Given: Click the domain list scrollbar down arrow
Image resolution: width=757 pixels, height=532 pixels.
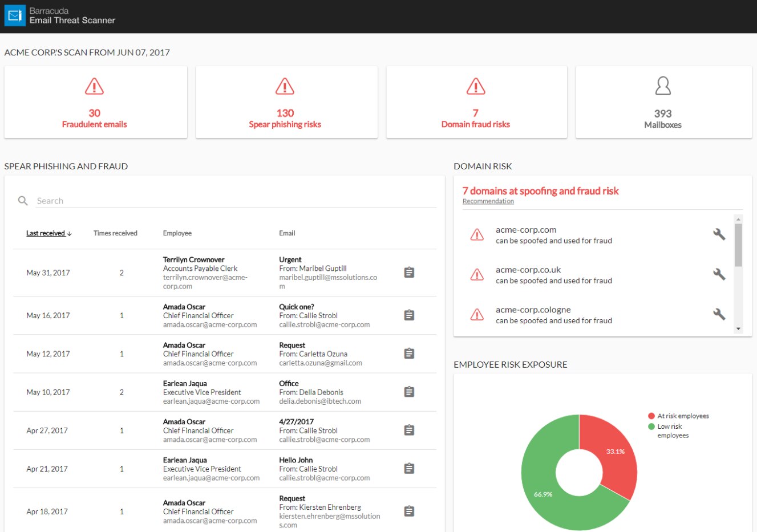Looking at the screenshot, I should click(738, 328).
